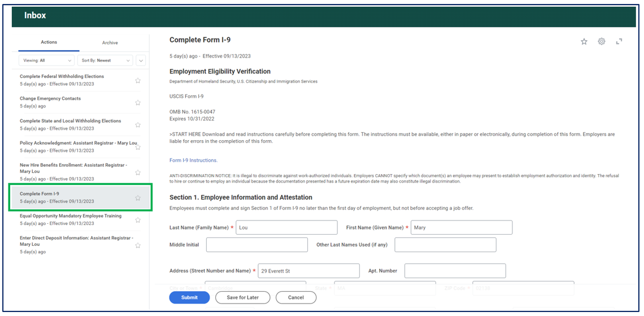This screenshot has height=316, width=644.
Task: Open the Viewing: All dropdown
Action: pos(47,60)
